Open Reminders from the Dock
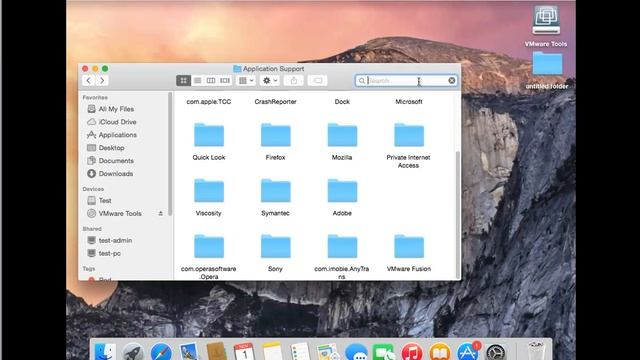The width and height of the screenshot is (640, 360). (300, 351)
